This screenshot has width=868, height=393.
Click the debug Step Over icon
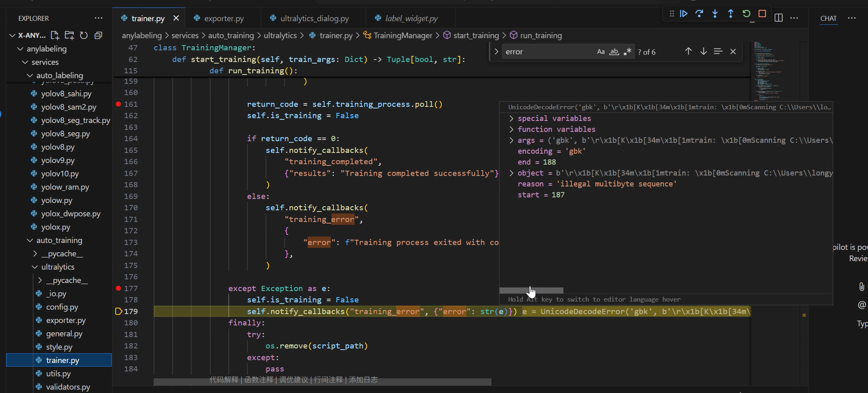(x=699, y=14)
